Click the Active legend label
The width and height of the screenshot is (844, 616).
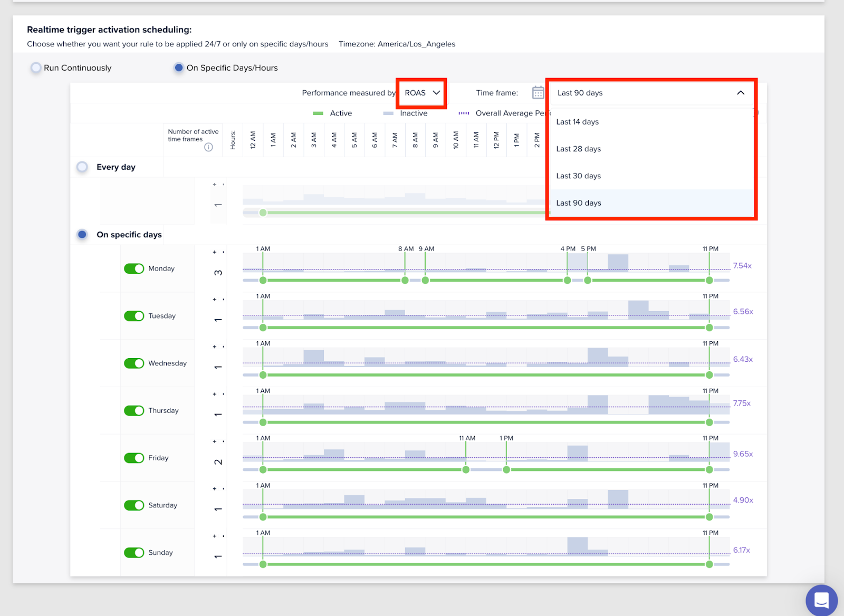(x=341, y=113)
